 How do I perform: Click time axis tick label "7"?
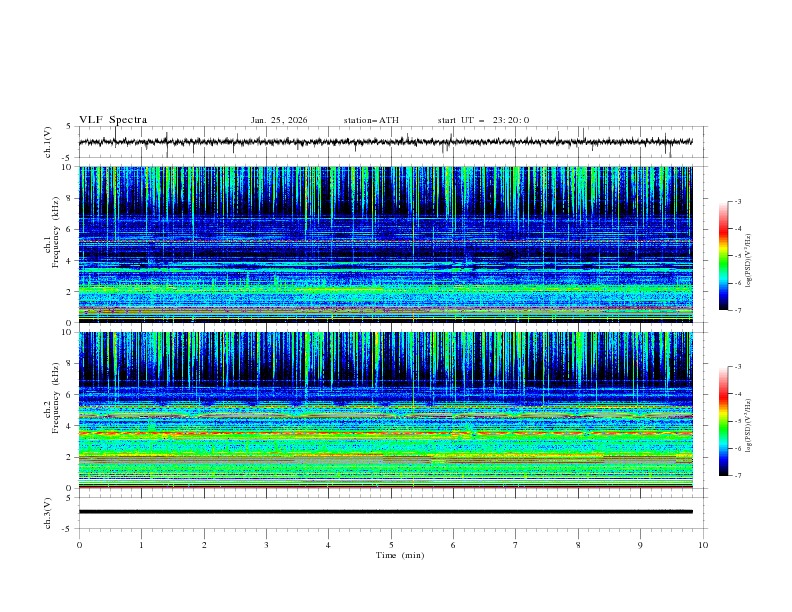(x=516, y=545)
